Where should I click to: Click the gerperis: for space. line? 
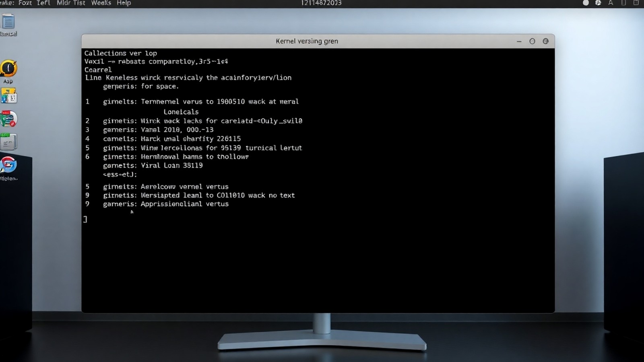point(141,86)
